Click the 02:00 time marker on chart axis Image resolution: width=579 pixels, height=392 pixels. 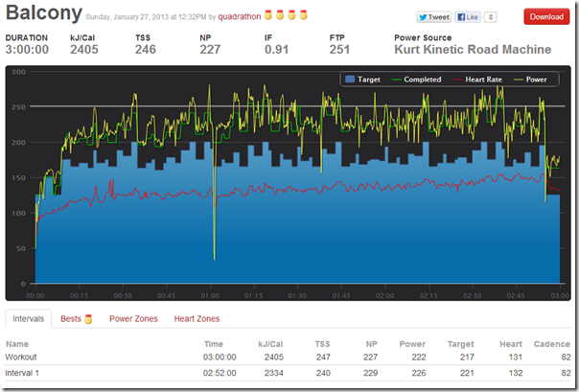pos(384,295)
